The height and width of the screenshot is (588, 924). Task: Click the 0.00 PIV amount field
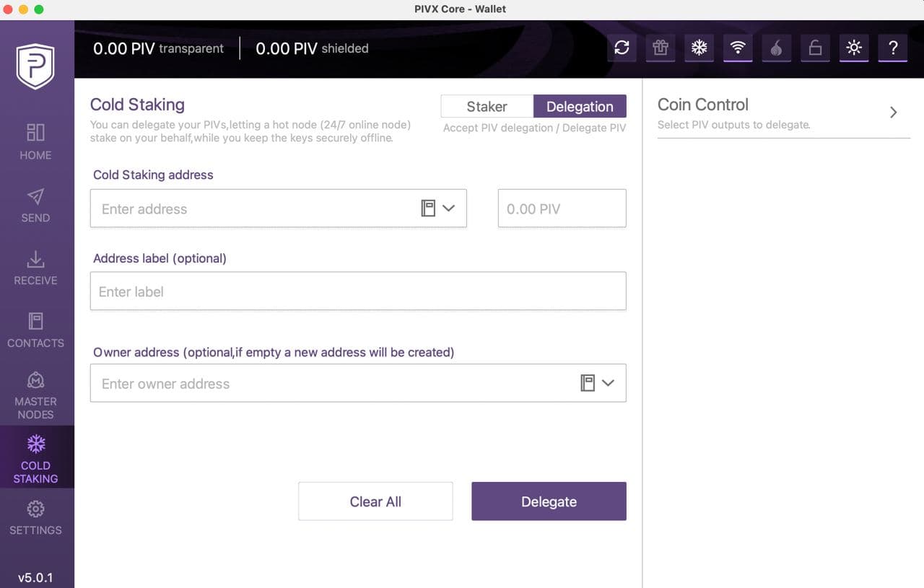pos(562,208)
